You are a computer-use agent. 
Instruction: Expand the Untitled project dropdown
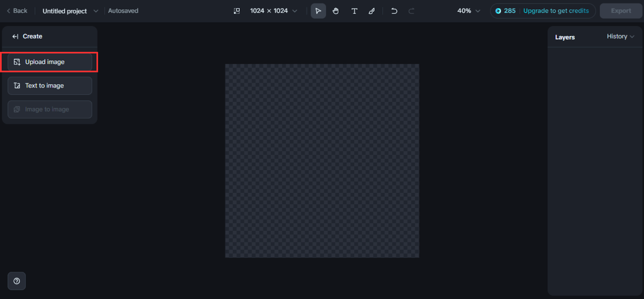(96, 11)
